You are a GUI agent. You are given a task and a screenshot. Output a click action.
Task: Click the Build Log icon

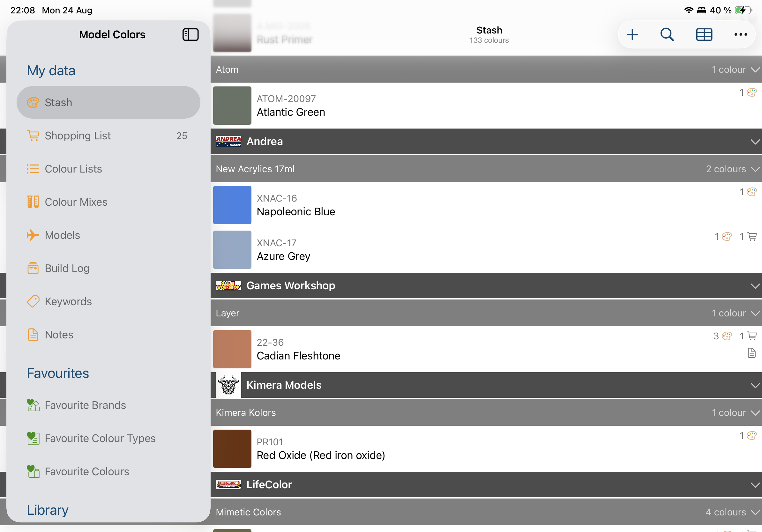[x=33, y=268]
